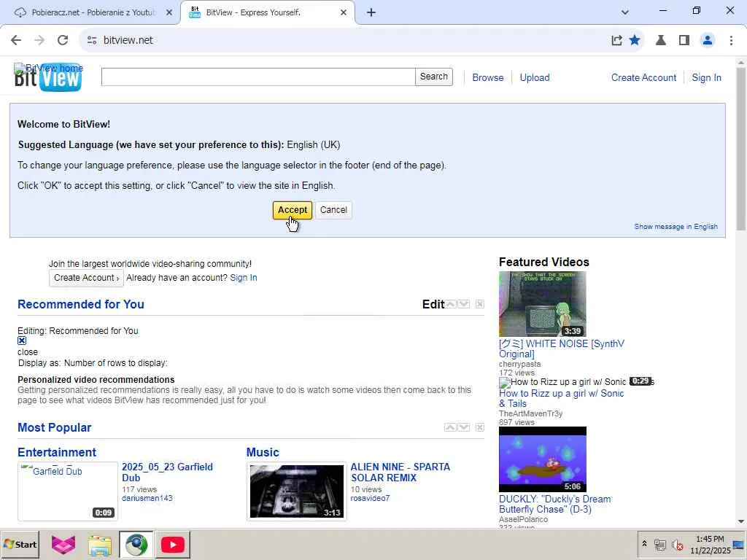Click the BitView home logo
Screen dimensions: 747x560
point(48,77)
